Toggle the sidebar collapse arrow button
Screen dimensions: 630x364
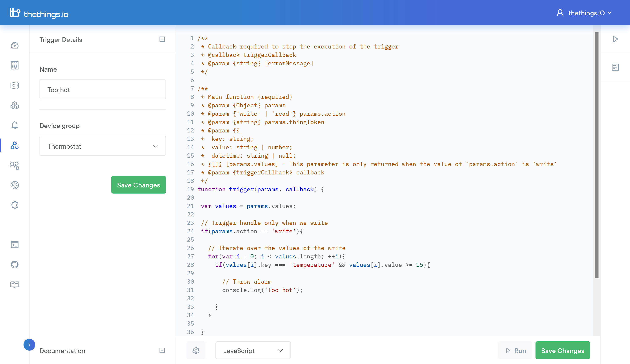29,344
